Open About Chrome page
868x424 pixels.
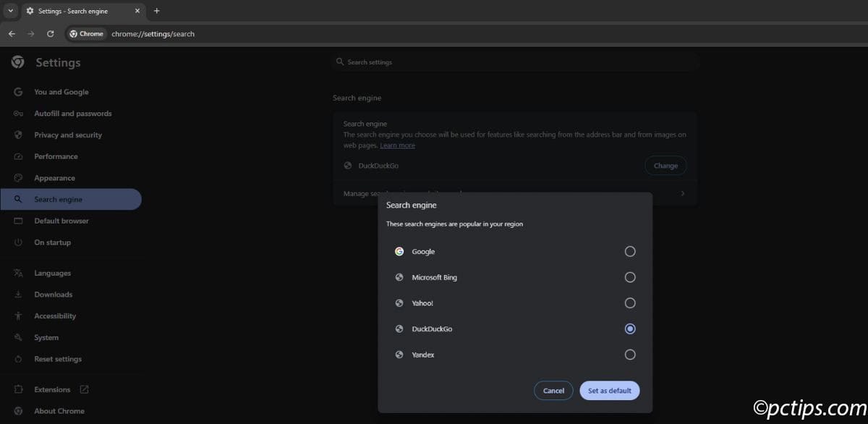(71, 411)
